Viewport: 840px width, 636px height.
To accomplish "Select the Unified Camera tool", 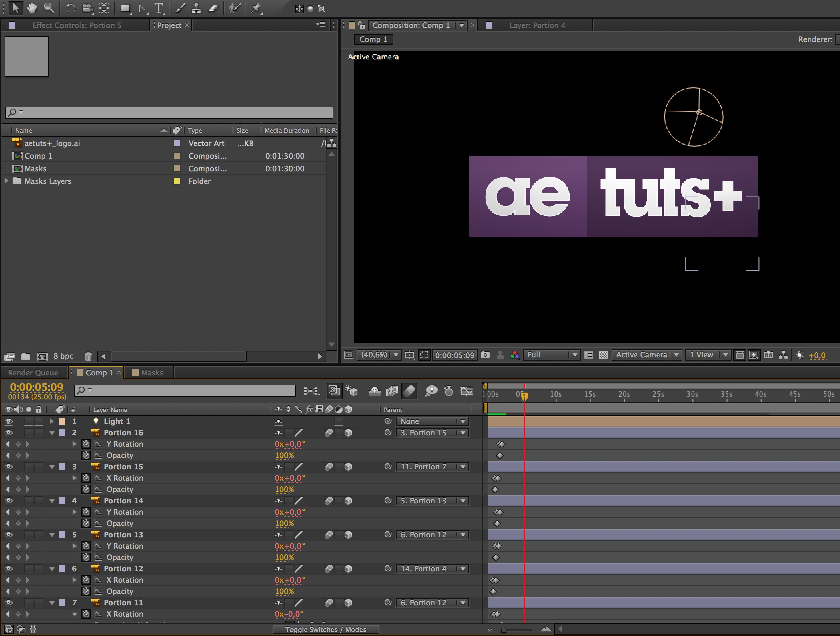I will (x=88, y=8).
